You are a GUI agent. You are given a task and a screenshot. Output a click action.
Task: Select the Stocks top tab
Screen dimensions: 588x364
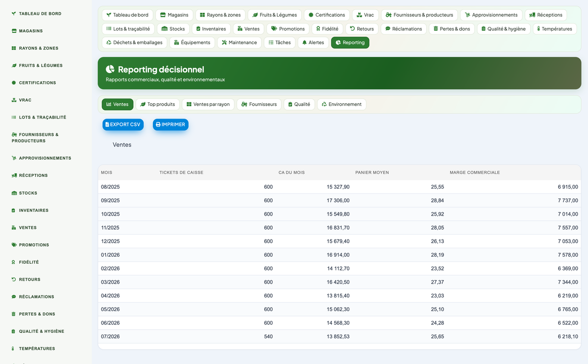coord(173,29)
